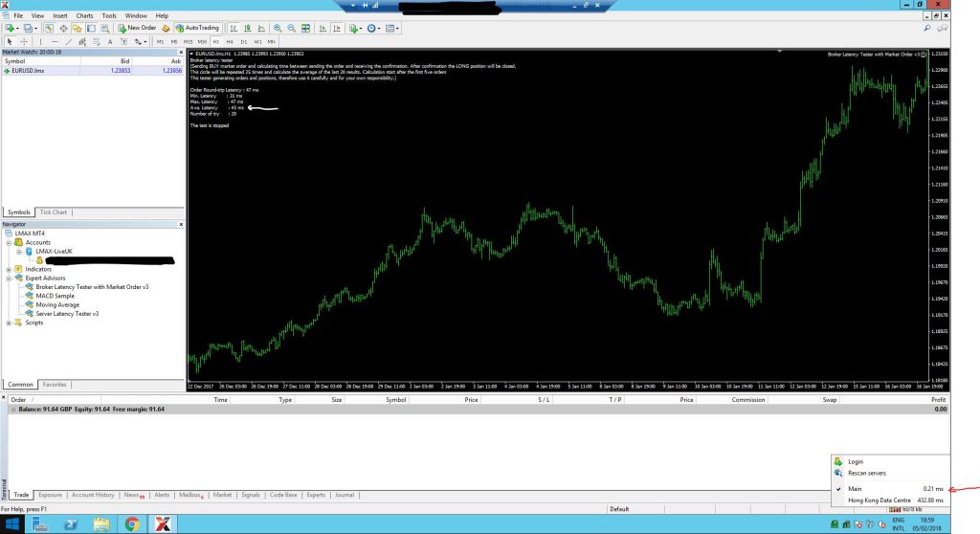Open the Account History terminal tab
The height and width of the screenshot is (534, 980).
point(93,495)
